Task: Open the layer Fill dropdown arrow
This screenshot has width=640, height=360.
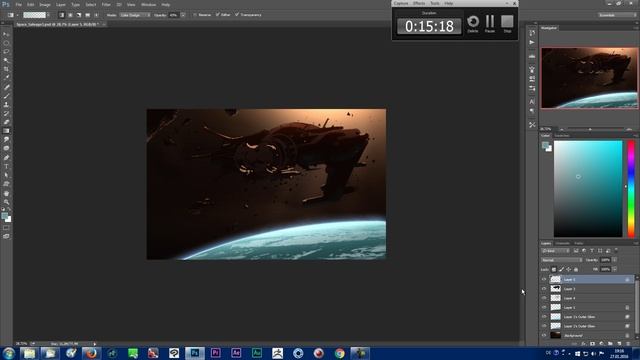Action: point(615,269)
